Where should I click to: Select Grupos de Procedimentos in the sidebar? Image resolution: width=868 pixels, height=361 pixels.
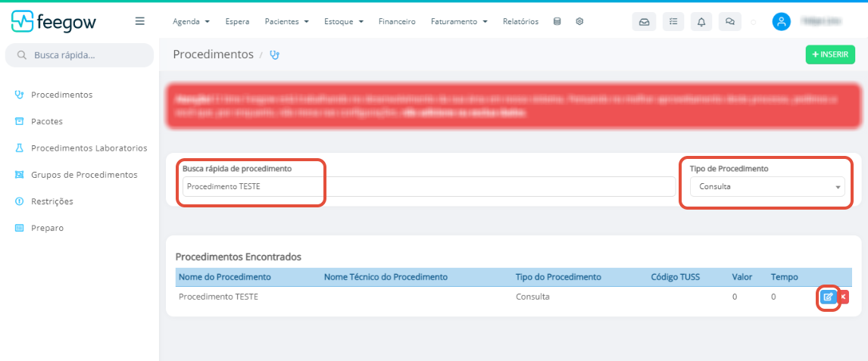tap(76, 175)
